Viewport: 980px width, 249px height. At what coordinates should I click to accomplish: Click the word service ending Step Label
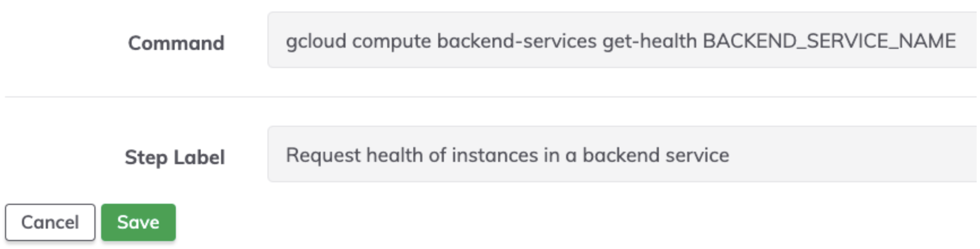pyautogui.click(x=697, y=155)
